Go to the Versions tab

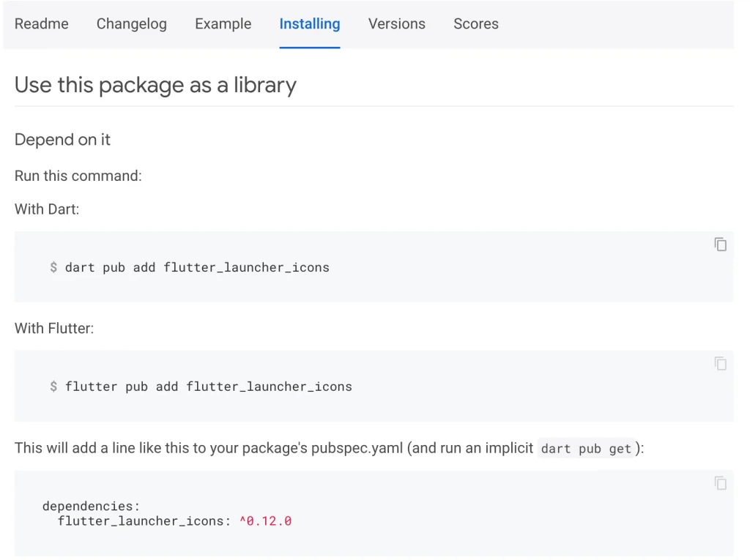[x=396, y=23]
